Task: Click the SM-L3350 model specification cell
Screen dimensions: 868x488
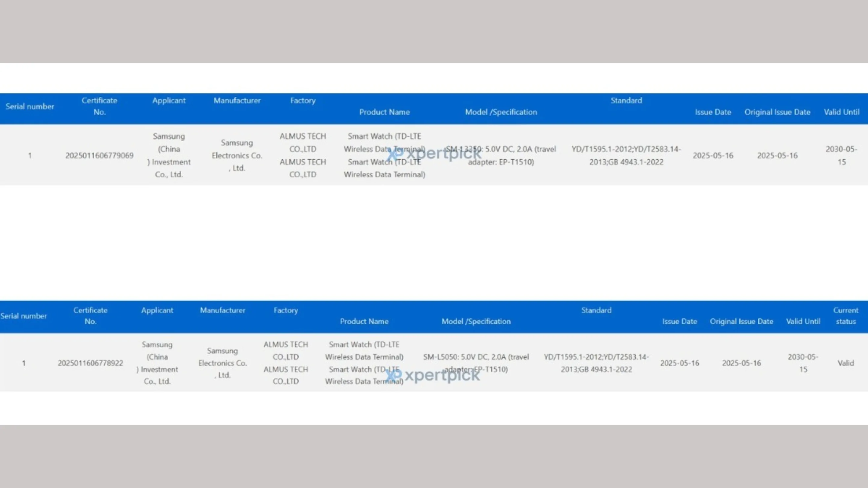Action: point(501,155)
